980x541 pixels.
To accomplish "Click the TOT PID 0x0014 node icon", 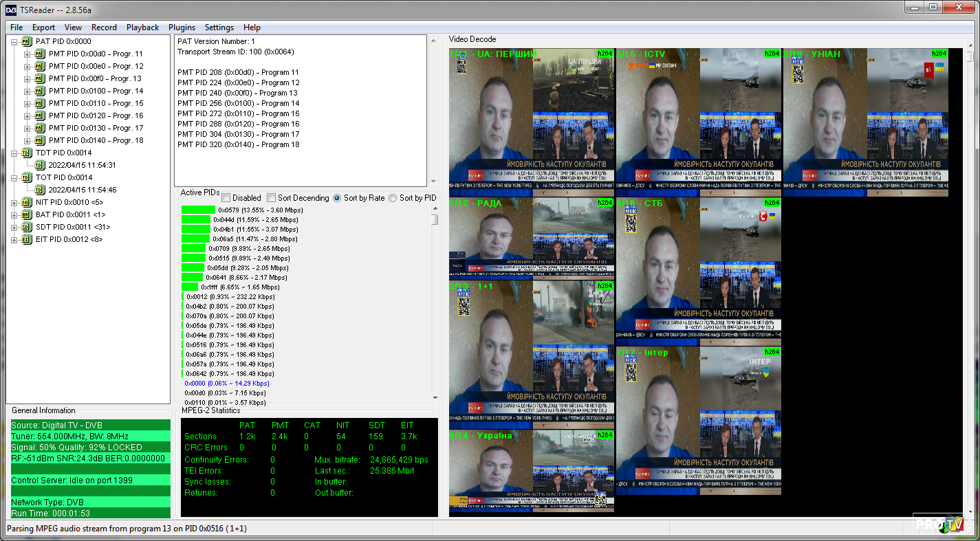I will coord(27,177).
